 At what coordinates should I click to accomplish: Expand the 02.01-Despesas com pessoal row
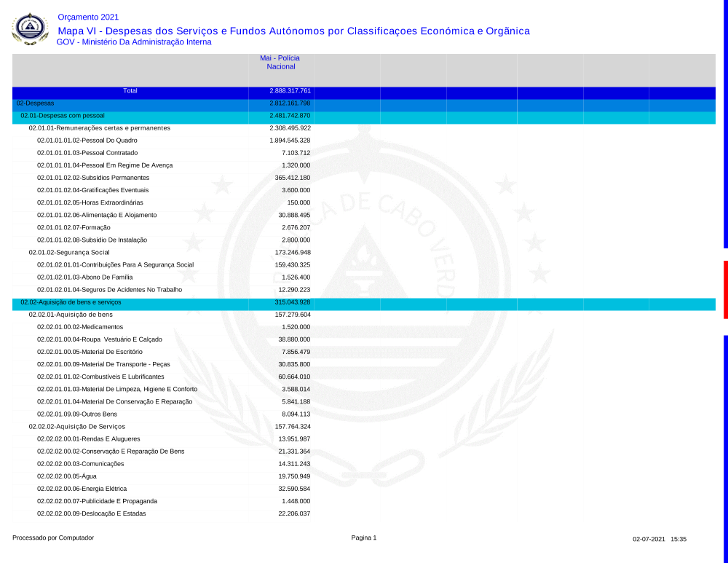[63, 116]
